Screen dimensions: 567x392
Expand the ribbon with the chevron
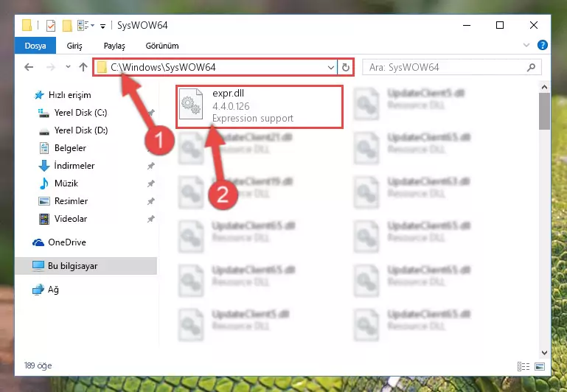coord(526,45)
